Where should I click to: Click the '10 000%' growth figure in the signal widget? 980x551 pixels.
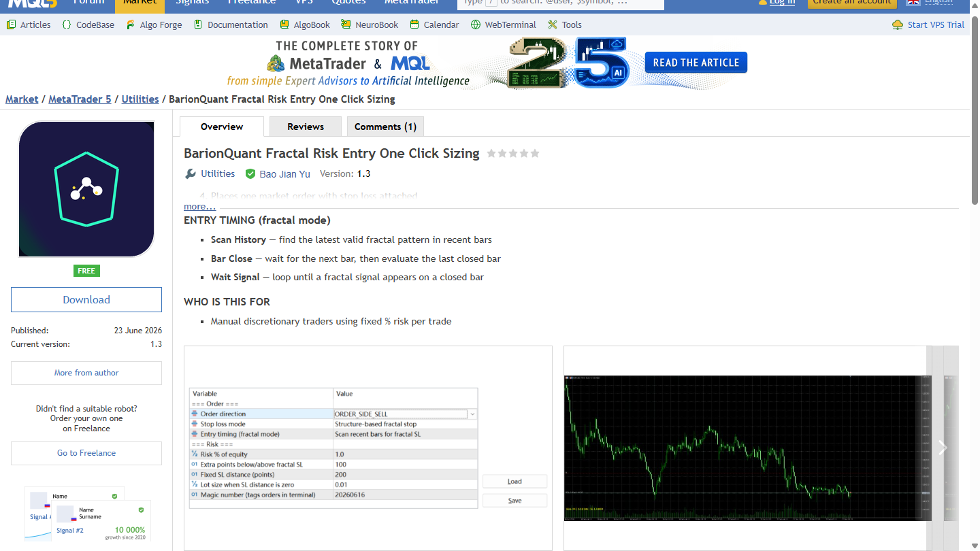pos(130,530)
